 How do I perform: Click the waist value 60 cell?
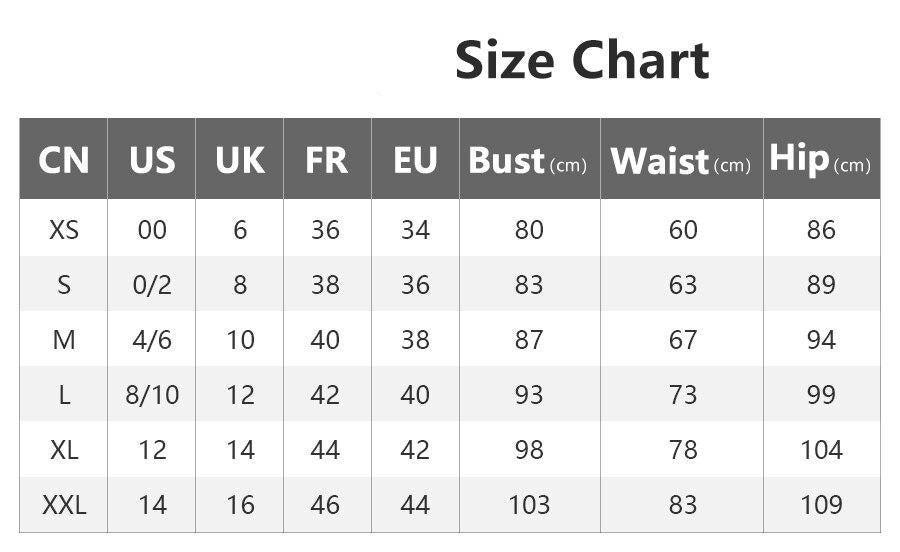click(x=683, y=230)
